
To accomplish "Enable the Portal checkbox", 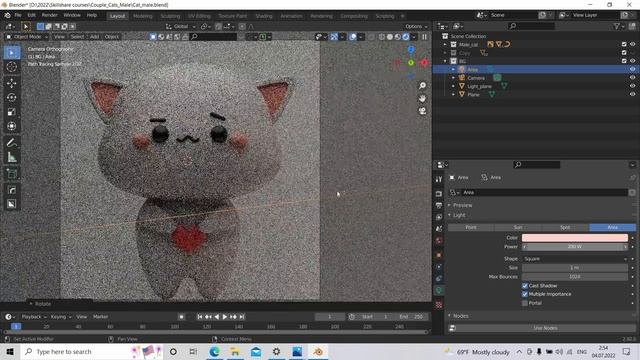I will click(x=525, y=303).
